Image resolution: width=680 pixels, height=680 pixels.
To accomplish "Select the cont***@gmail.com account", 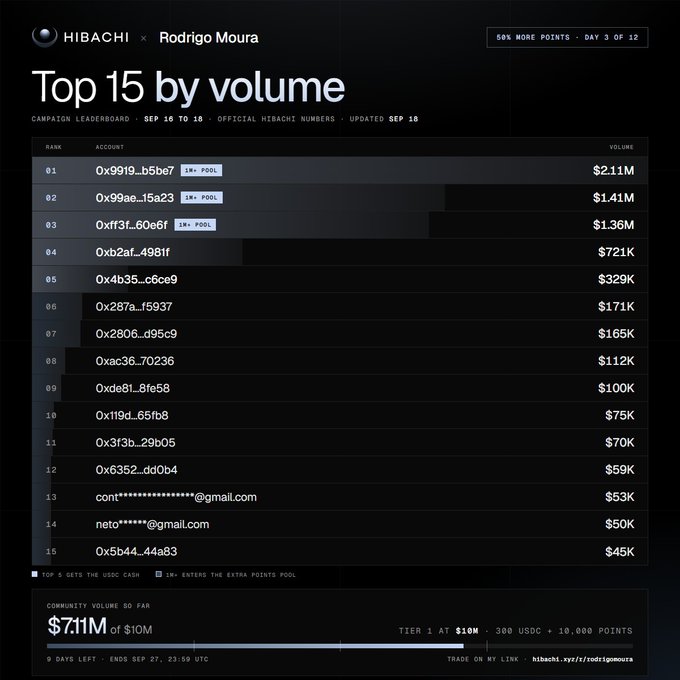I will coord(176,497).
